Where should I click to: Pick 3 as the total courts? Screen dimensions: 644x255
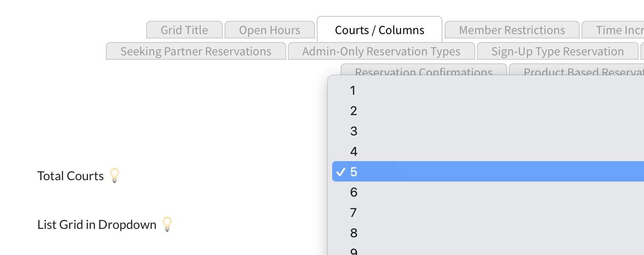353,131
